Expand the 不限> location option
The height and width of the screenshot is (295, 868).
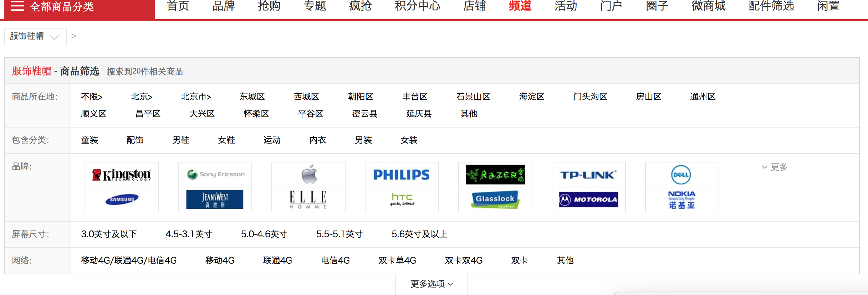pos(92,97)
